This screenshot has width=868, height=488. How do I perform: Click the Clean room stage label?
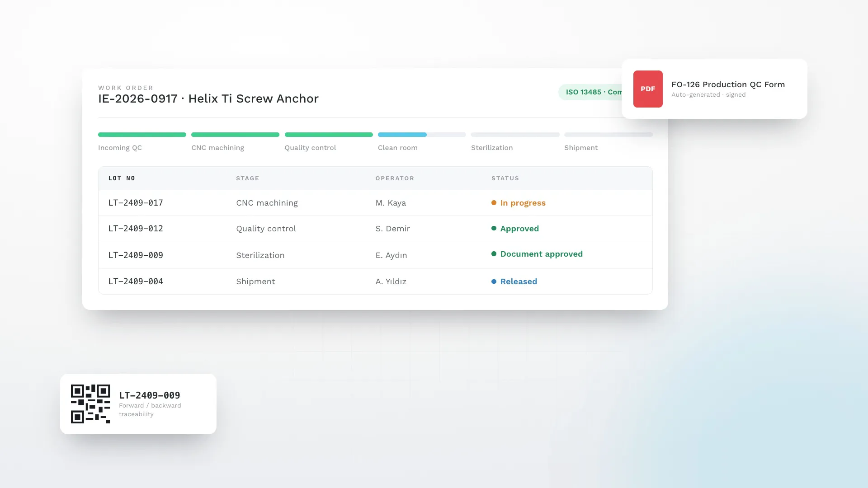(398, 148)
